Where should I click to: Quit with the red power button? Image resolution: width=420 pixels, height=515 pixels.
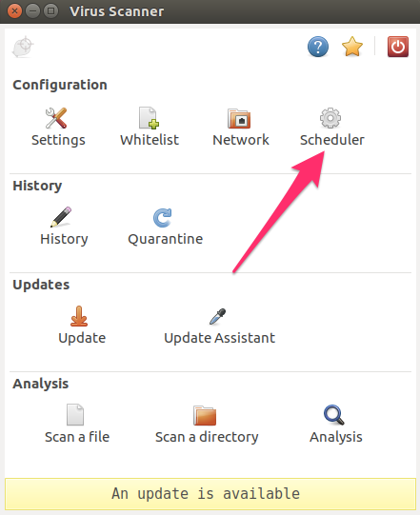(x=398, y=47)
